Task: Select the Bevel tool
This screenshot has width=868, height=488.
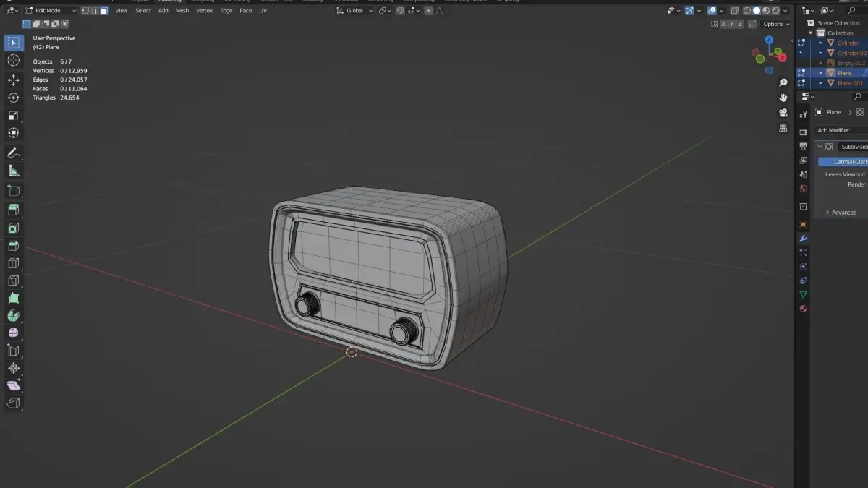Action: point(13,246)
